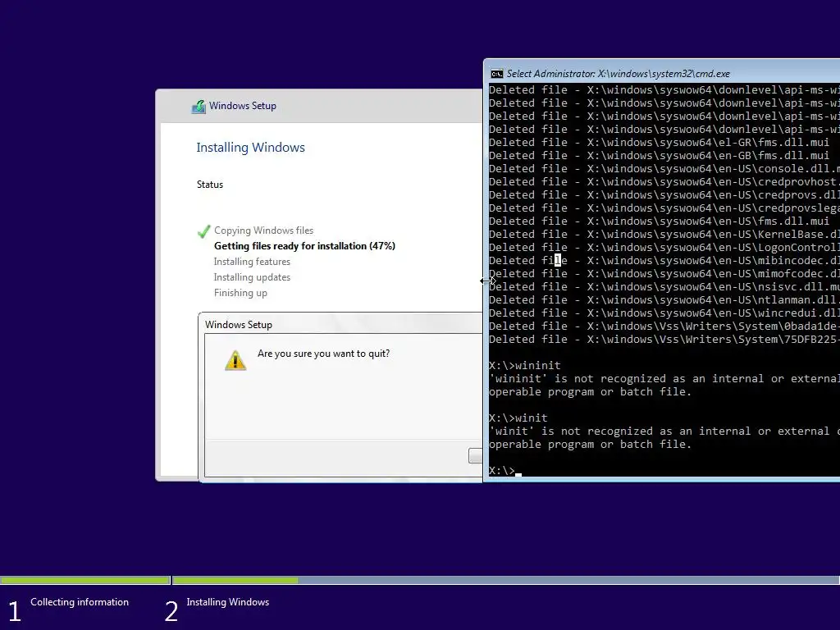Click the 'Installing Windows' progress bar at bottom

(505, 580)
